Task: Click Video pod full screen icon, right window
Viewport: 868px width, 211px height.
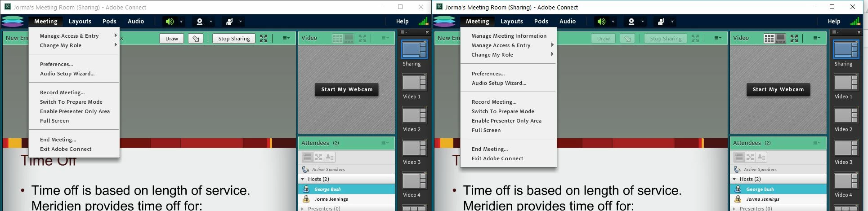Action: [x=794, y=39]
